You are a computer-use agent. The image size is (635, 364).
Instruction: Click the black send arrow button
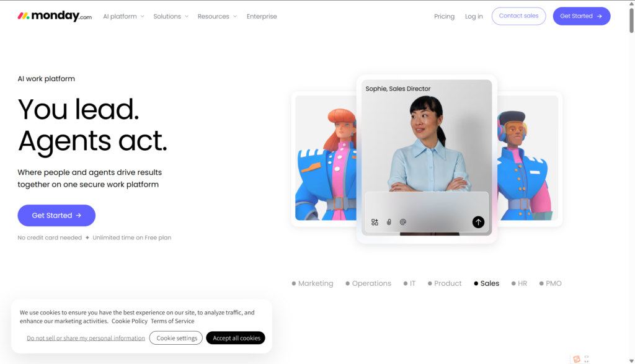pos(478,222)
